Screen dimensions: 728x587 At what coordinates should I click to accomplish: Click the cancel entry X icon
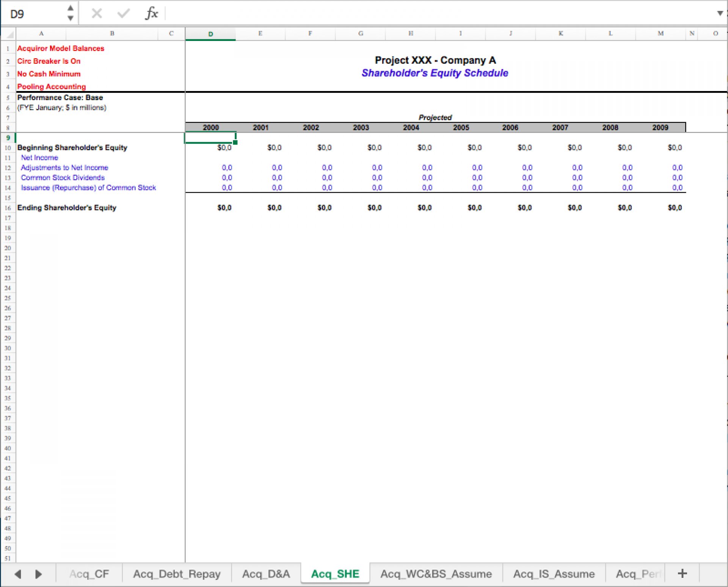click(97, 14)
